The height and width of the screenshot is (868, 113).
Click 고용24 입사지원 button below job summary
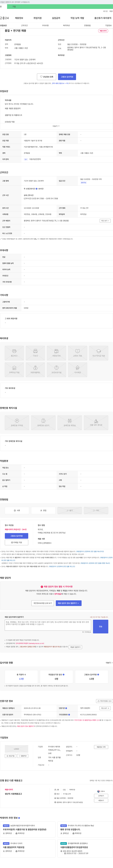(x=67, y=77)
